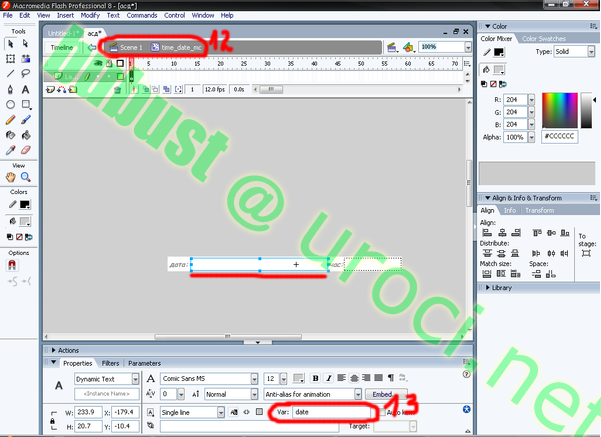Screen dimensions: 601x437
Task: Click the Edit Scene clapper icon
Action: coord(391,48)
